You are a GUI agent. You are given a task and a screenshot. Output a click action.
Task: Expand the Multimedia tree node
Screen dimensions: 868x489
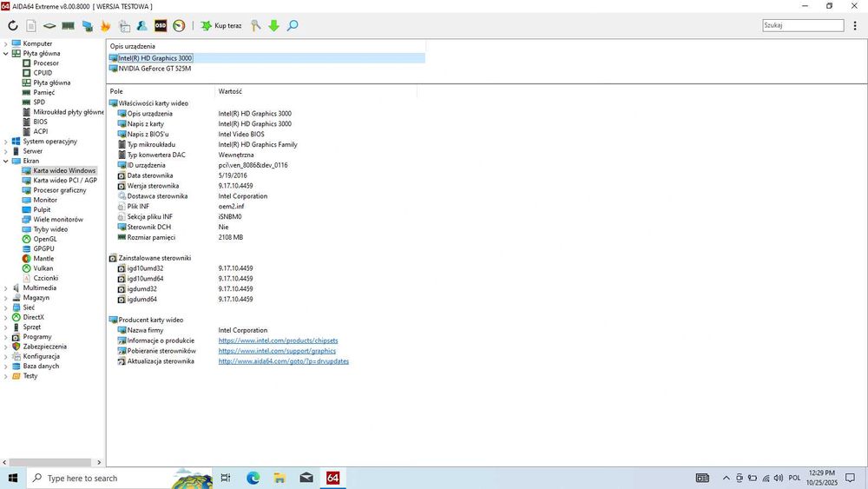pos(5,288)
